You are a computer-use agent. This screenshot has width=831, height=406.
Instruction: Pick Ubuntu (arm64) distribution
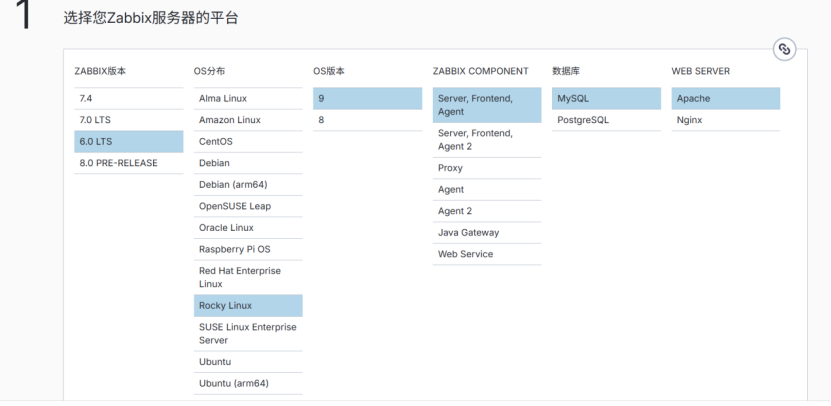[248, 384]
